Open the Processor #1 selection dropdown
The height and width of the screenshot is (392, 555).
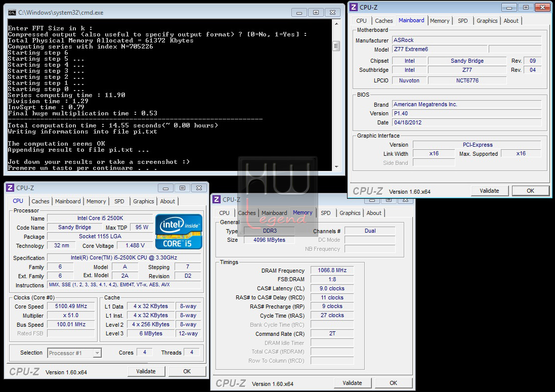point(97,353)
